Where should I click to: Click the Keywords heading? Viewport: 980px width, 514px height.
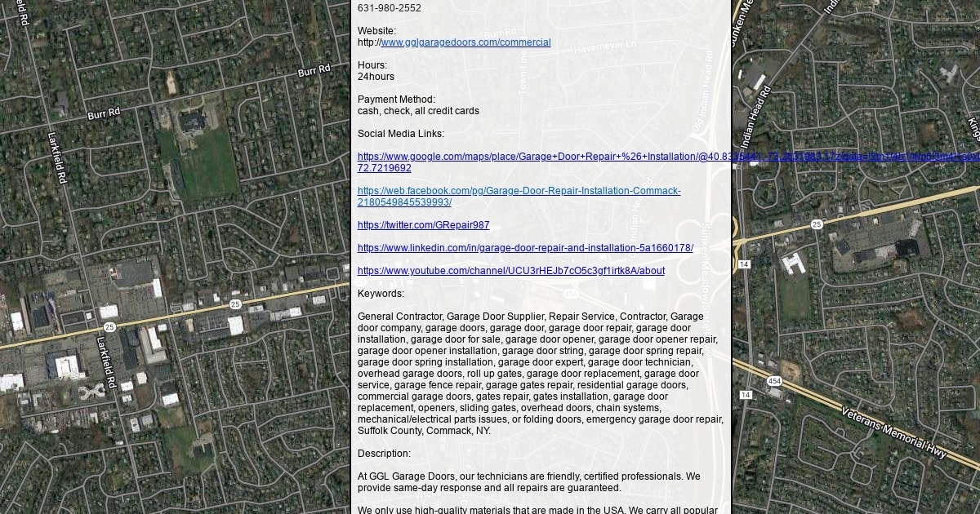click(381, 294)
